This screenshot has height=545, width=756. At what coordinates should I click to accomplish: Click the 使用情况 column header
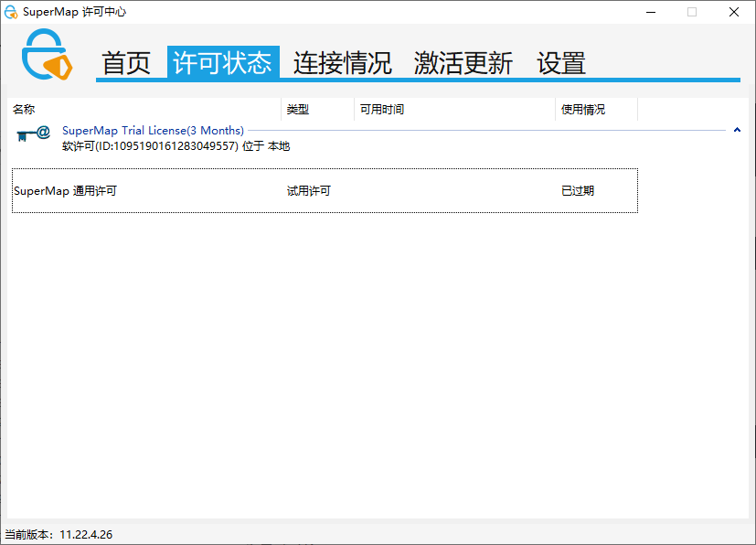click(x=596, y=110)
